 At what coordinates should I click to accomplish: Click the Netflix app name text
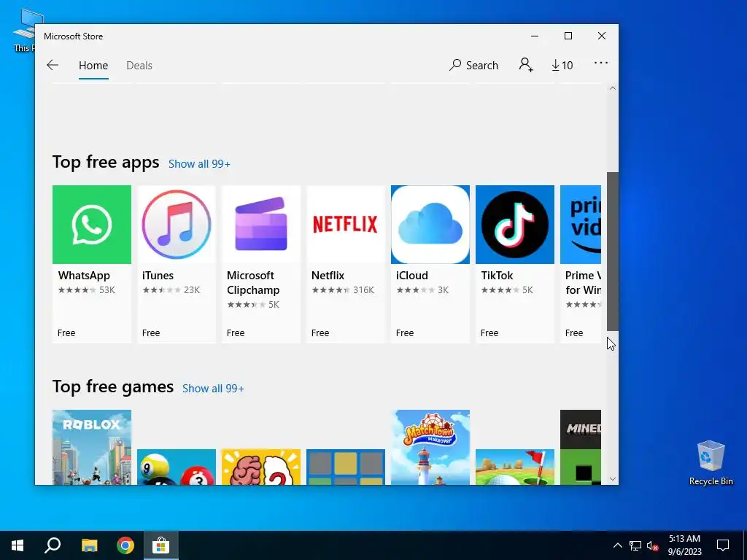point(328,275)
